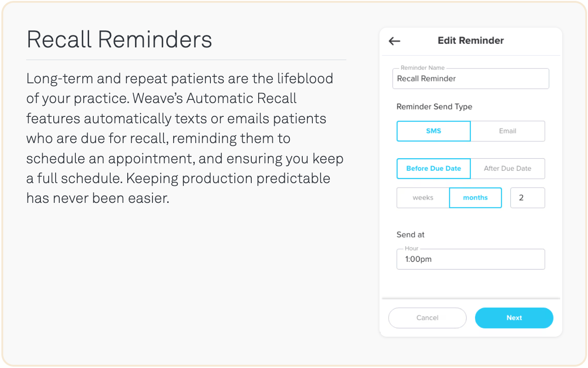Click the sentence starting "Keeping production predictable"

228,178
